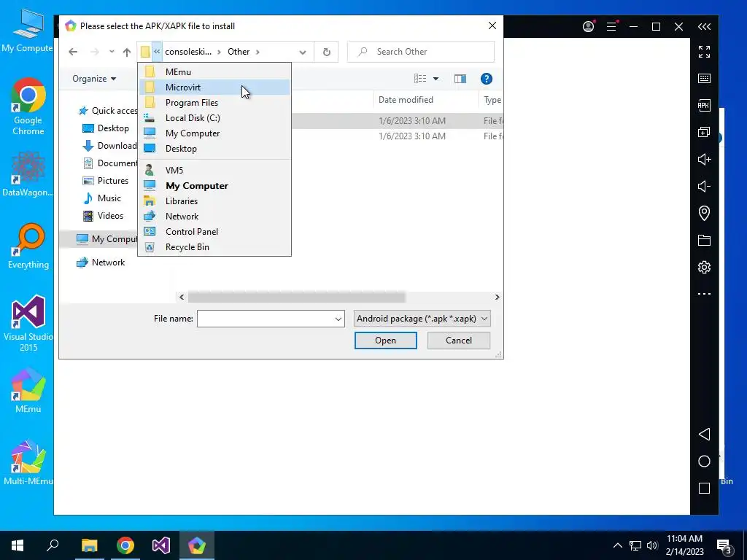
Task: Open file dialog help icon
Action: (486, 79)
